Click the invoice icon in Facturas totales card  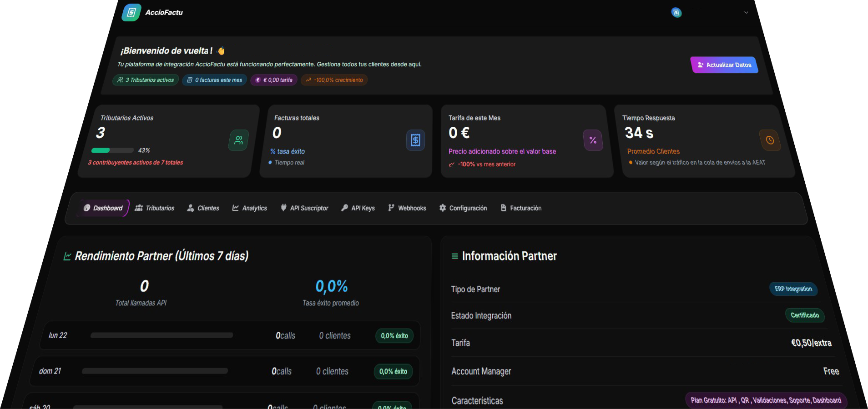(x=415, y=140)
